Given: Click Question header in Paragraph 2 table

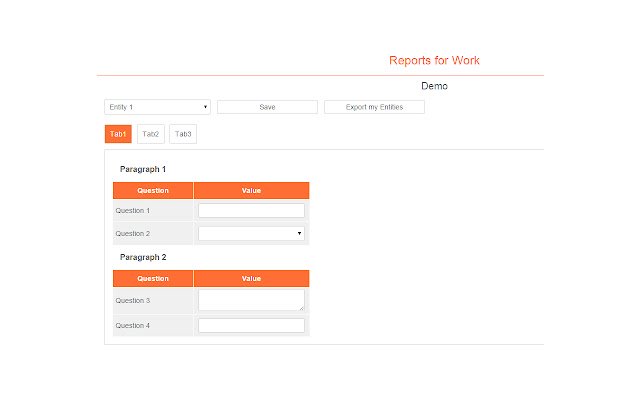Looking at the screenshot, I should (153, 278).
